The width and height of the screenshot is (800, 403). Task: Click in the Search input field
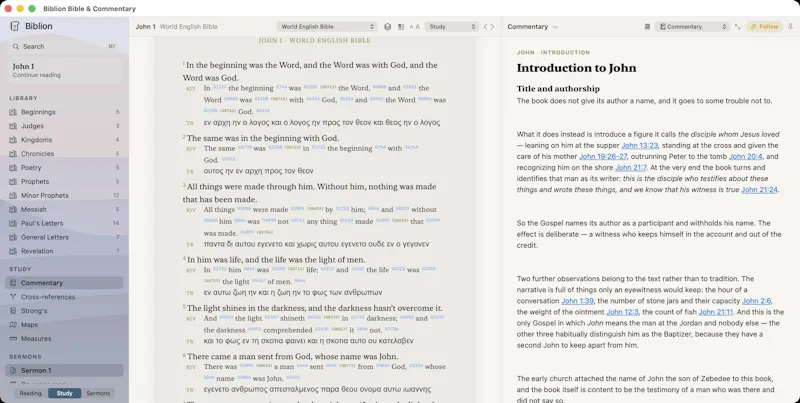pyautogui.click(x=64, y=46)
